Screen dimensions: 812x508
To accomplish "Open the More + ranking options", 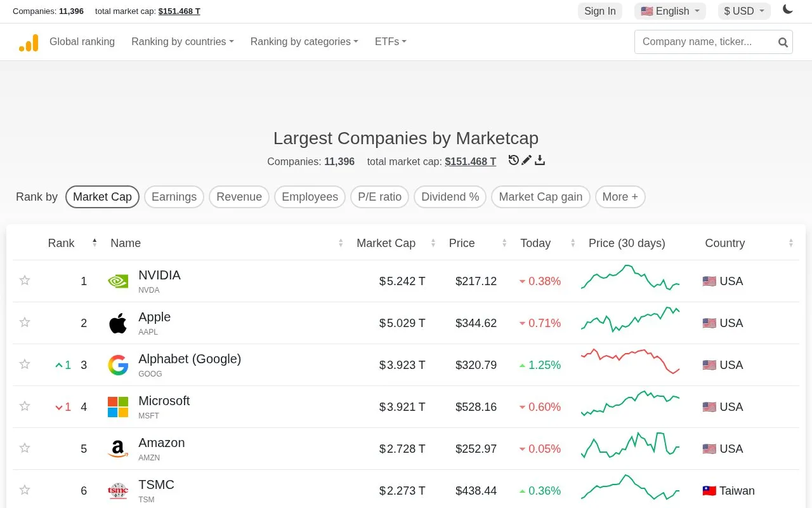I will point(620,197).
